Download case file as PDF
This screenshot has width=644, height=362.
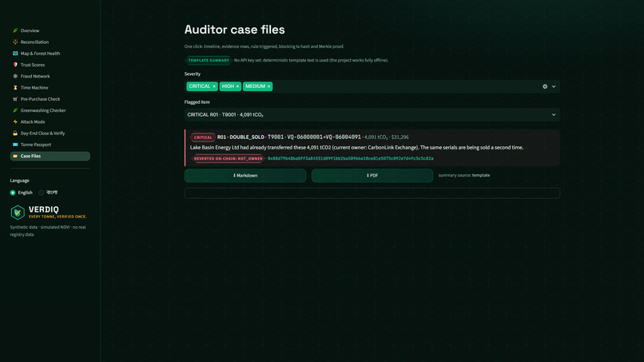pyautogui.click(x=372, y=176)
